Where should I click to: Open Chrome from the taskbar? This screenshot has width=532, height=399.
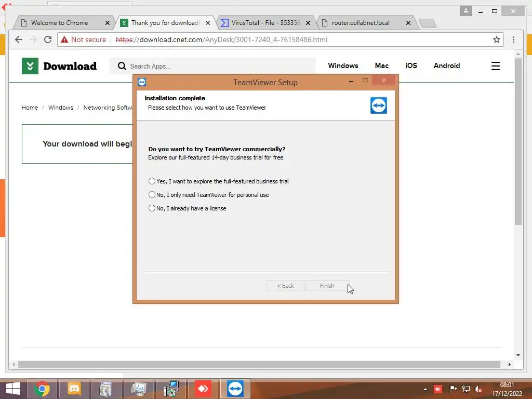pos(42,389)
